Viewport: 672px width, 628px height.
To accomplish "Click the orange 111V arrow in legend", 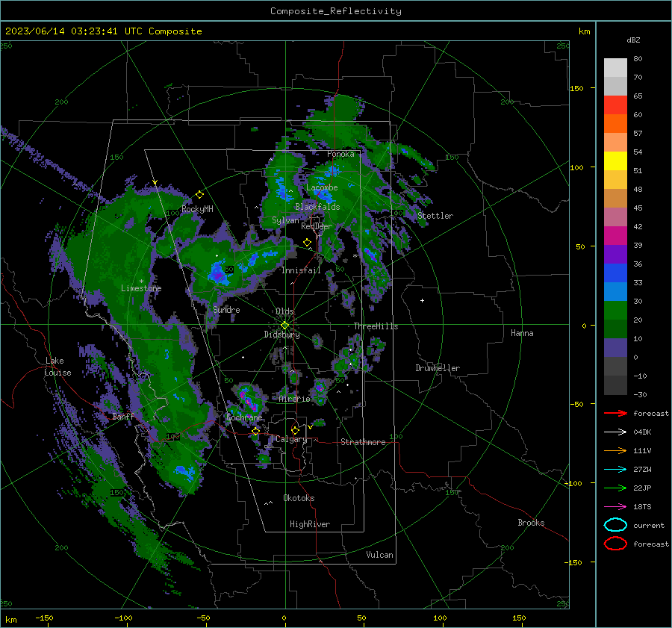I will 615,450.
